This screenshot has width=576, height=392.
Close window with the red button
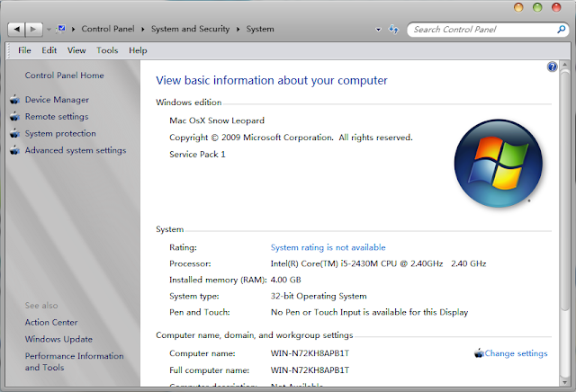click(556, 7)
